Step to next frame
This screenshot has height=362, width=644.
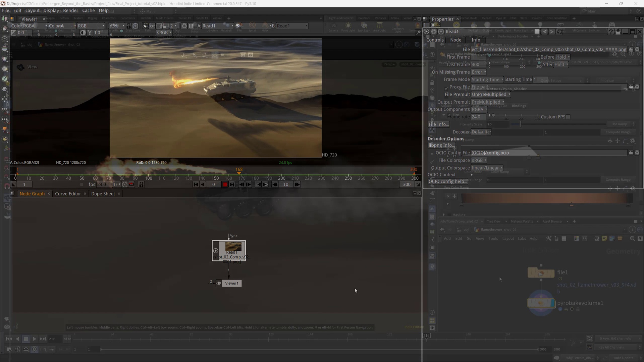(248, 184)
